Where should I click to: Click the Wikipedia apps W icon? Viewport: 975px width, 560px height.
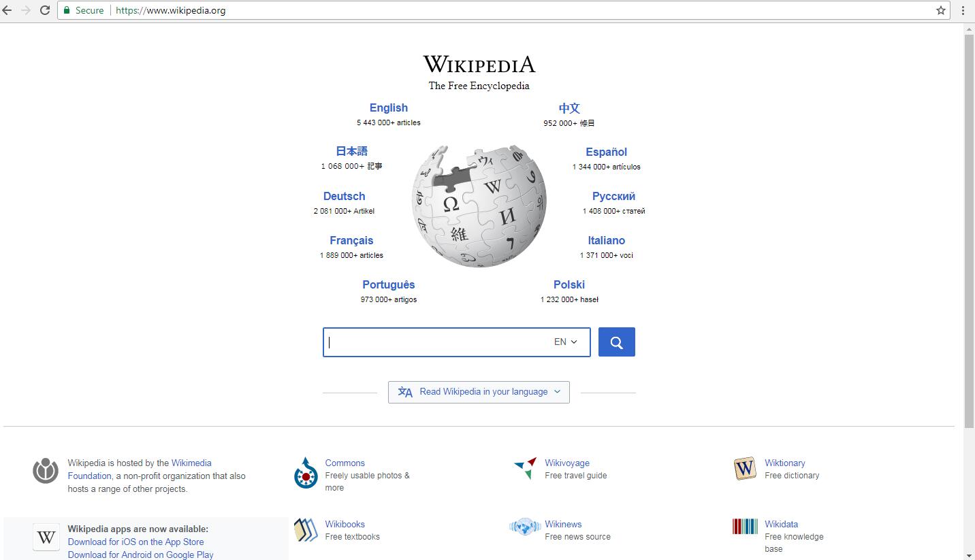[x=46, y=537]
